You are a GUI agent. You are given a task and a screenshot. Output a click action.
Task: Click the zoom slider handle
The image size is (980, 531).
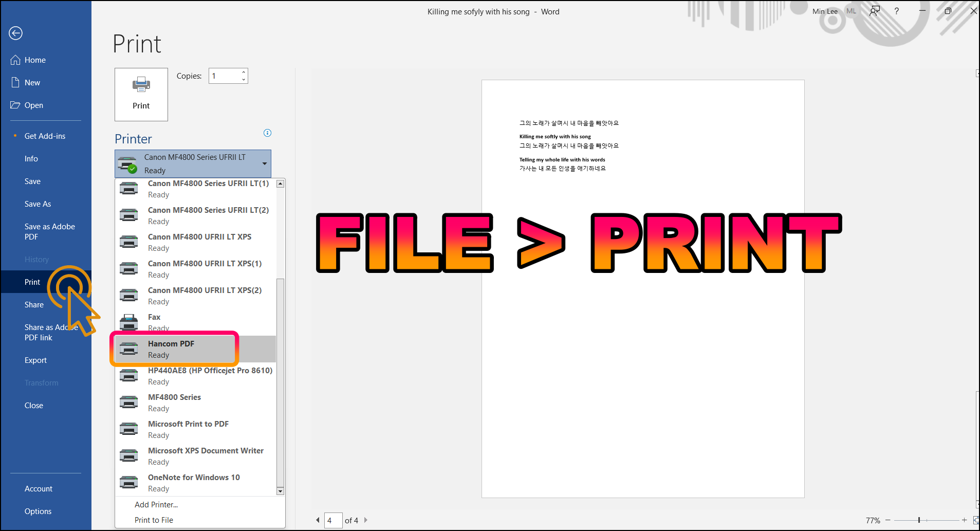point(919,520)
